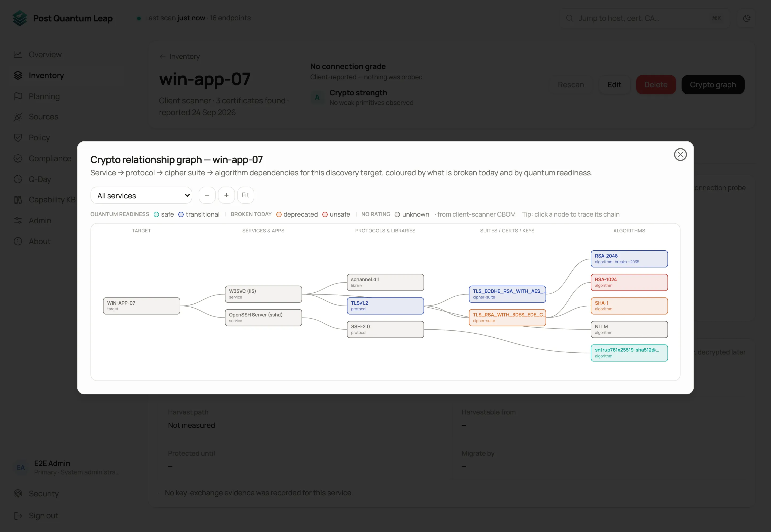The image size is (771, 532).
Task: Click the About info icon
Action: [x=18, y=241]
